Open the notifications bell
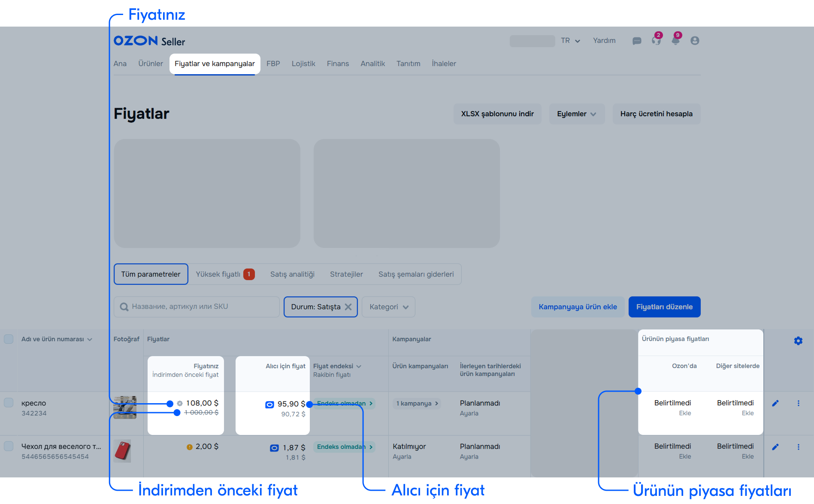The width and height of the screenshot is (814, 504). 675,41
